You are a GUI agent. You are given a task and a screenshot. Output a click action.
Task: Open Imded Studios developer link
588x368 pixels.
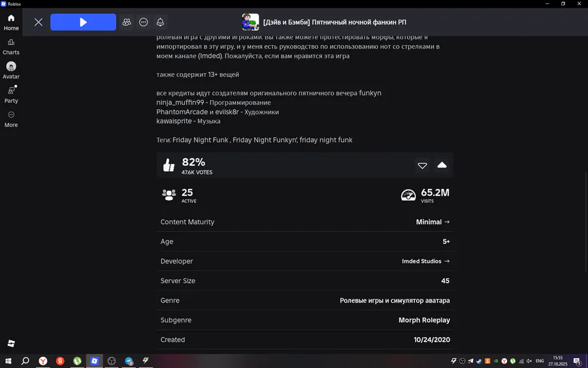point(425,261)
